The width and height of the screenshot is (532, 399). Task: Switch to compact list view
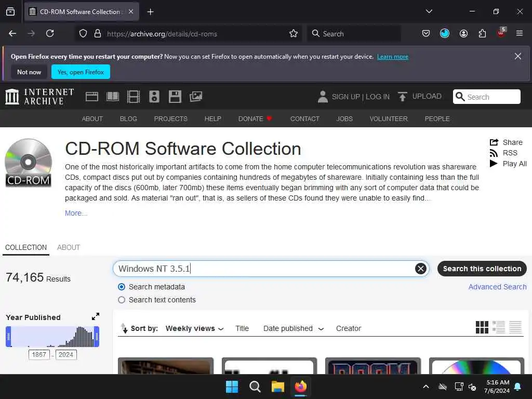pyautogui.click(x=515, y=327)
